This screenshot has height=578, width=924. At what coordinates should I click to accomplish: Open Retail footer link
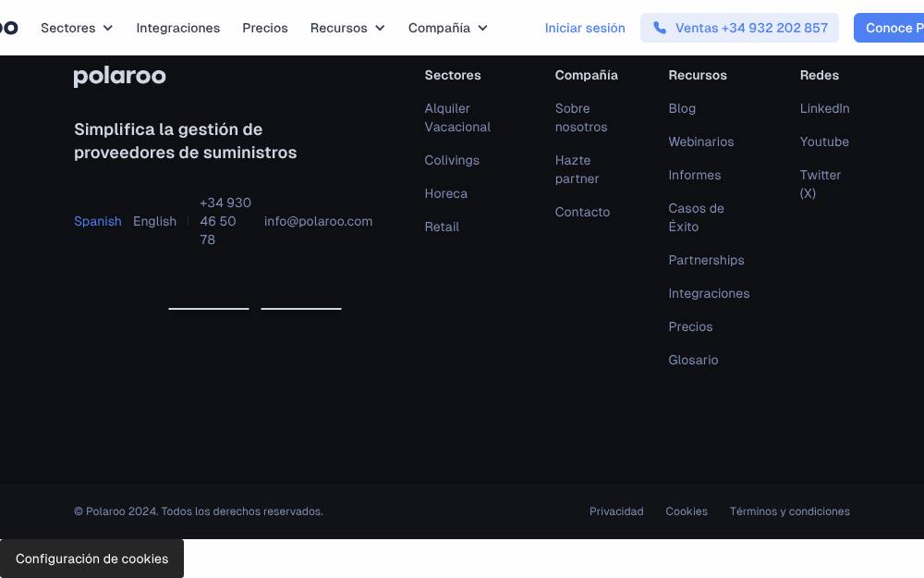click(442, 227)
